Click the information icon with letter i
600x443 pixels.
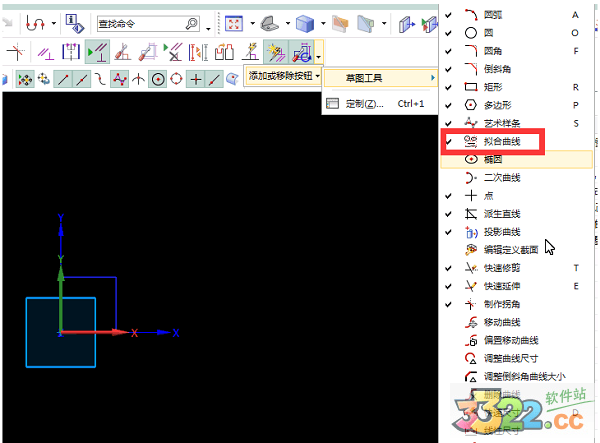coord(75,24)
